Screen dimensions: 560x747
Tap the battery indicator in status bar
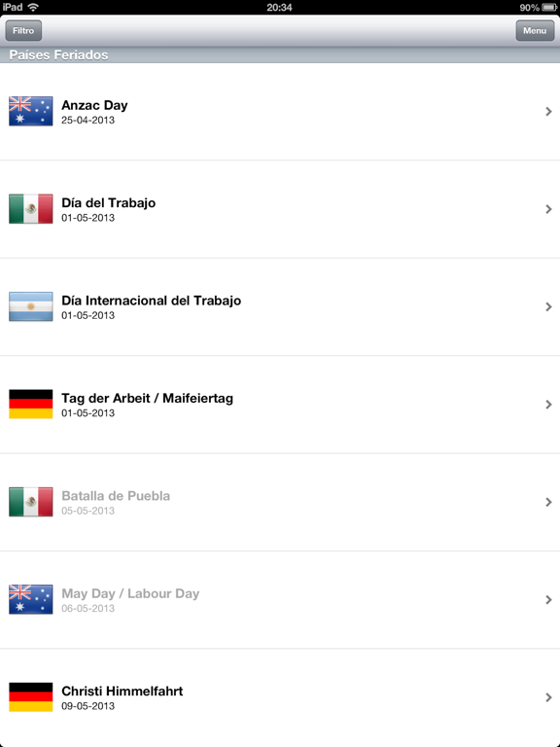549,8
